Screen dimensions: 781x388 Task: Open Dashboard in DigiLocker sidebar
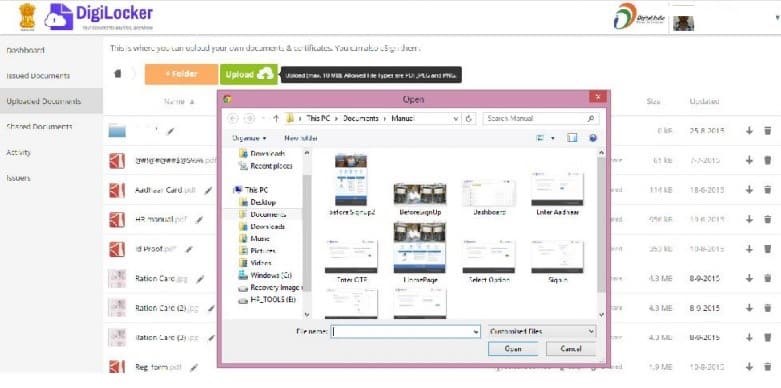[25, 50]
